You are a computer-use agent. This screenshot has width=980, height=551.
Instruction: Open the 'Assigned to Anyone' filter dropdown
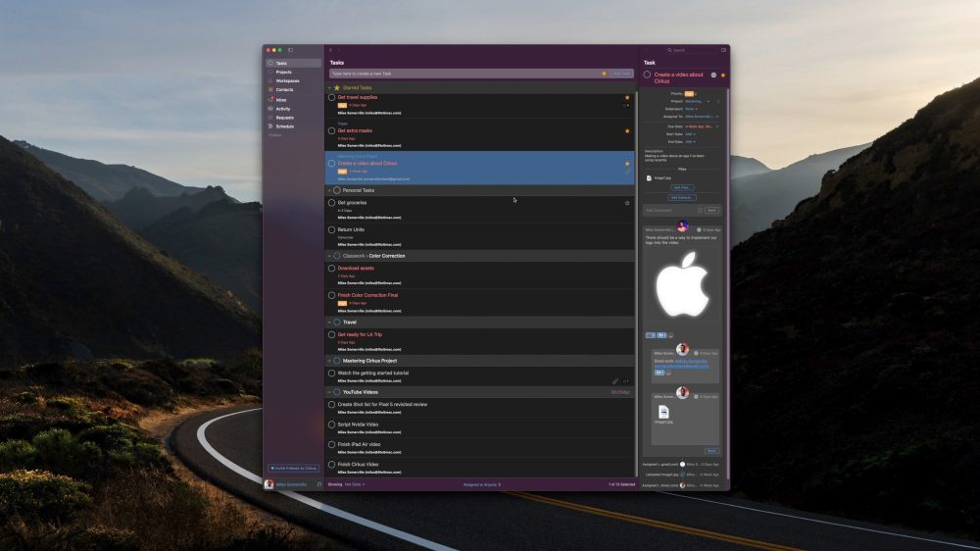[x=481, y=484]
